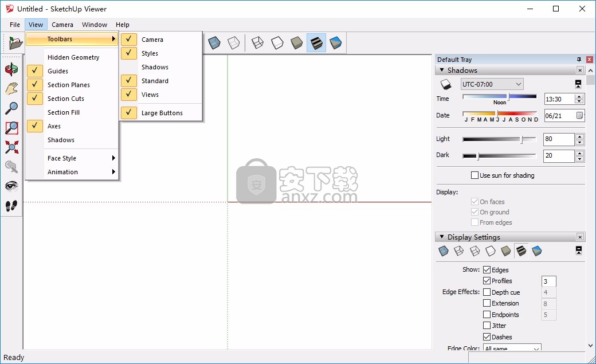Select X-ray icon in Display Settings
This screenshot has height=364, width=596.
tap(444, 251)
